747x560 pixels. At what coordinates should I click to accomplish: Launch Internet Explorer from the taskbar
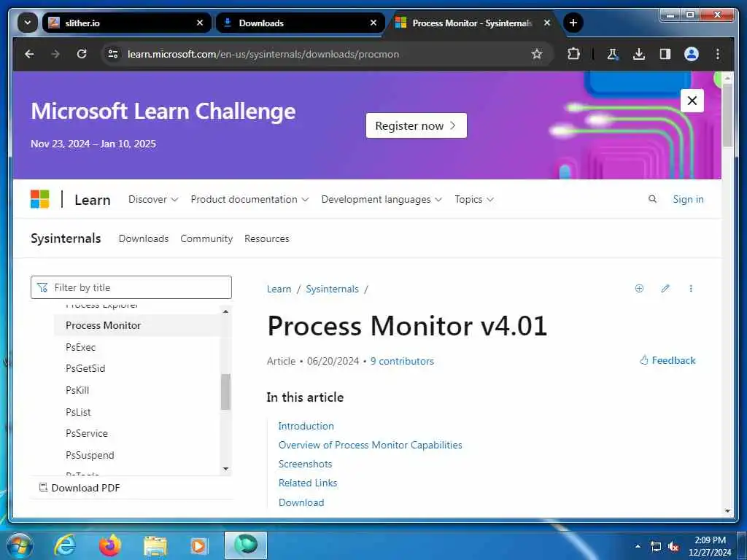[x=65, y=545]
